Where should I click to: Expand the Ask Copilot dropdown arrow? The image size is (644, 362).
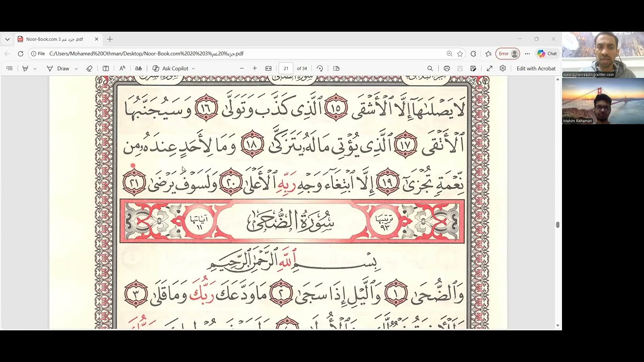(x=193, y=68)
